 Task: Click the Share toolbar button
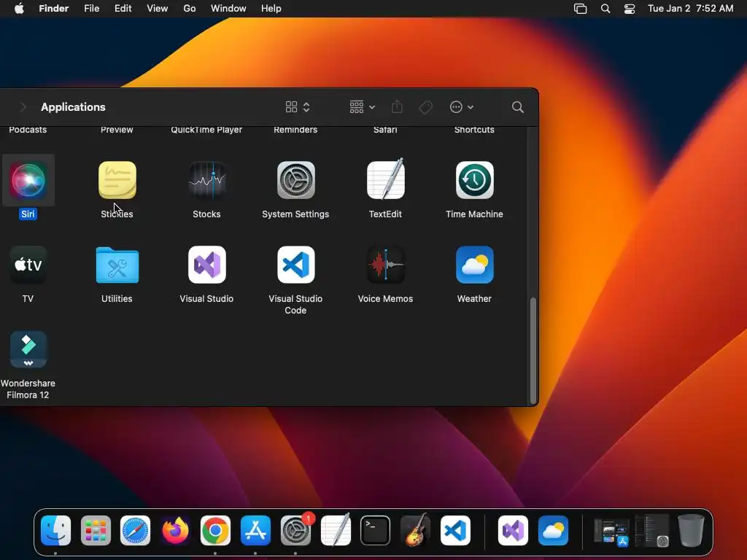tap(397, 106)
